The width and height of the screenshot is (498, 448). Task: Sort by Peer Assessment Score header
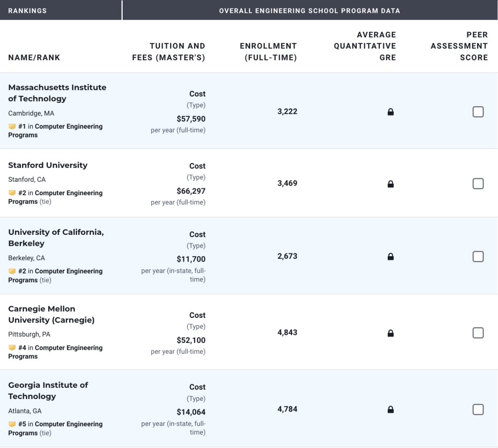click(x=459, y=46)
